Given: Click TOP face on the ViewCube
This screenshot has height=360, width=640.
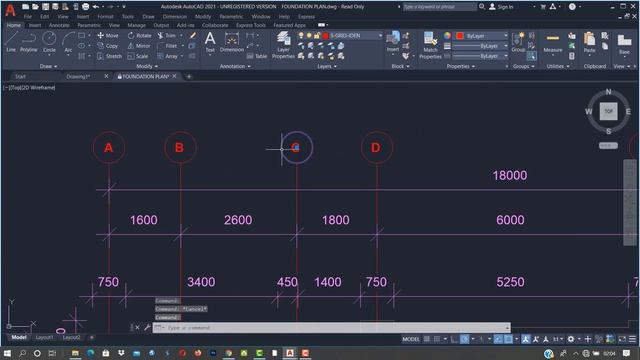Looking at the screenshot, I should click(608, 111).
